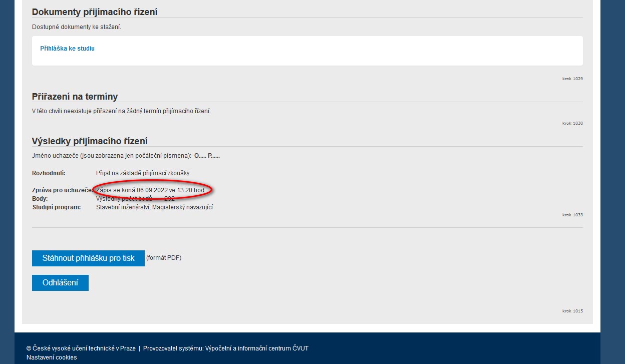Screen dimensions: 625x364
Task: Click the Body label
Action: 40,199
